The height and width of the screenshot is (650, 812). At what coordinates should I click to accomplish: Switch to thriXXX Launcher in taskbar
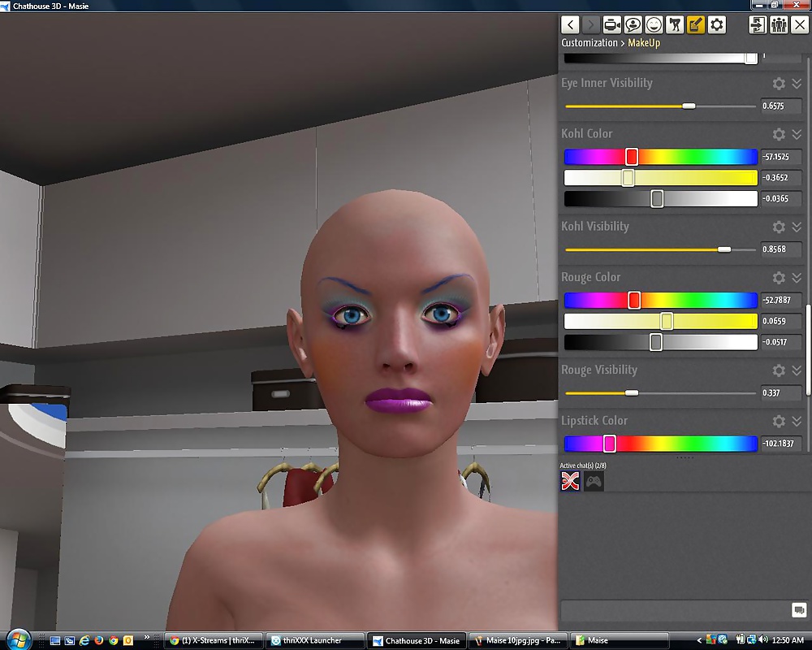point(313,640)
